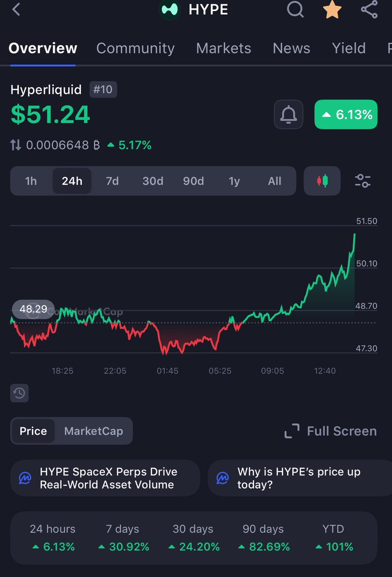Tap the 0.0006648 BTC price value

coord(64,145)
